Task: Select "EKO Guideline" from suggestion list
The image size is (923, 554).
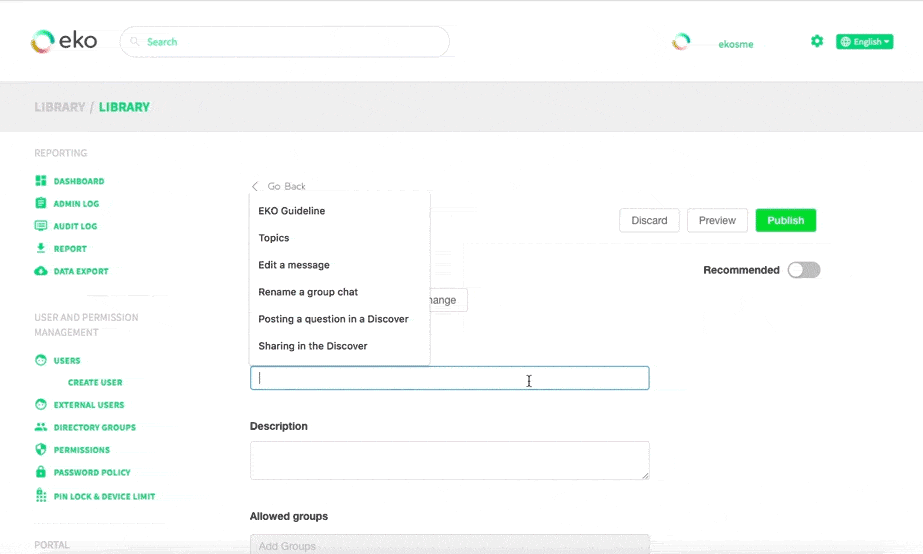Action: (x=292, y=211)
